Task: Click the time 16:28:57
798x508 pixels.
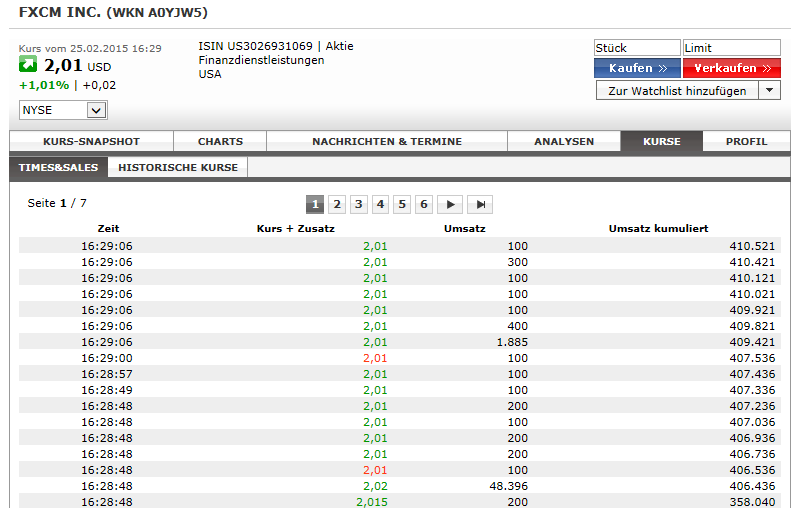Action: (x=107, y=374)
